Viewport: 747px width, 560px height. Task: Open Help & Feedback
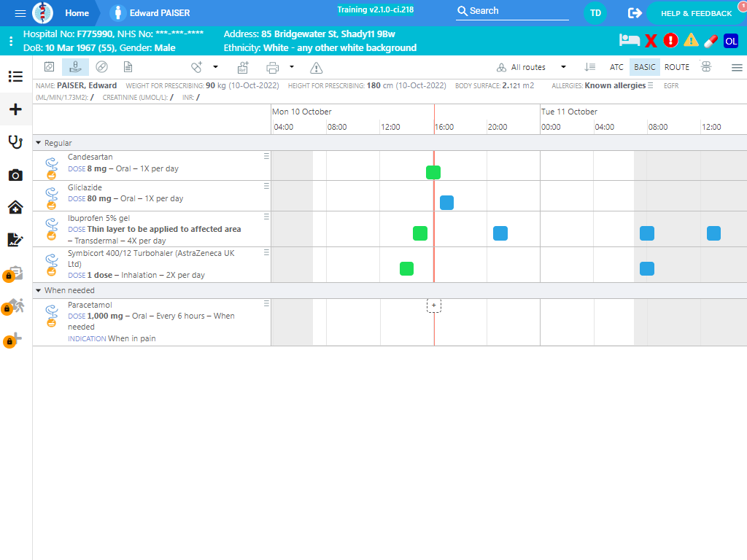tap(696, 13)
